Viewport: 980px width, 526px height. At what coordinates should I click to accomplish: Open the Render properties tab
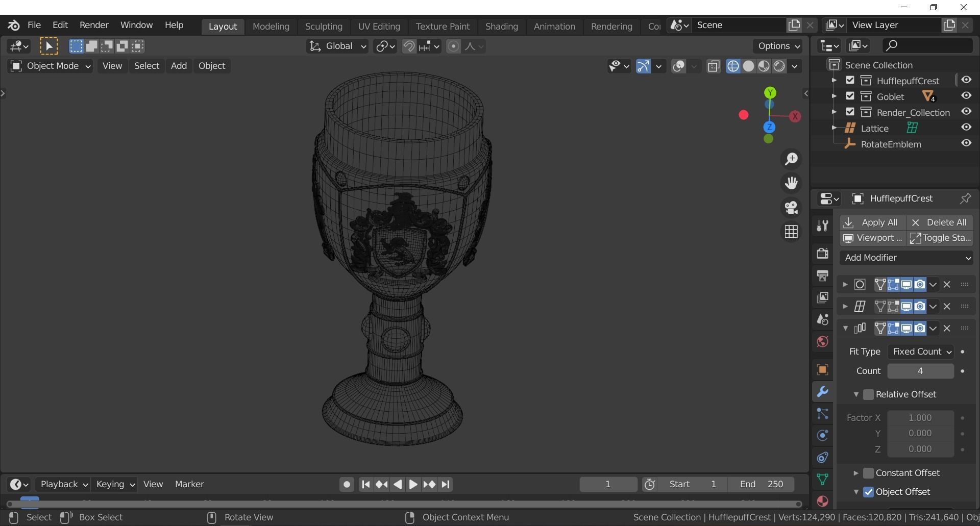point(822,253)
